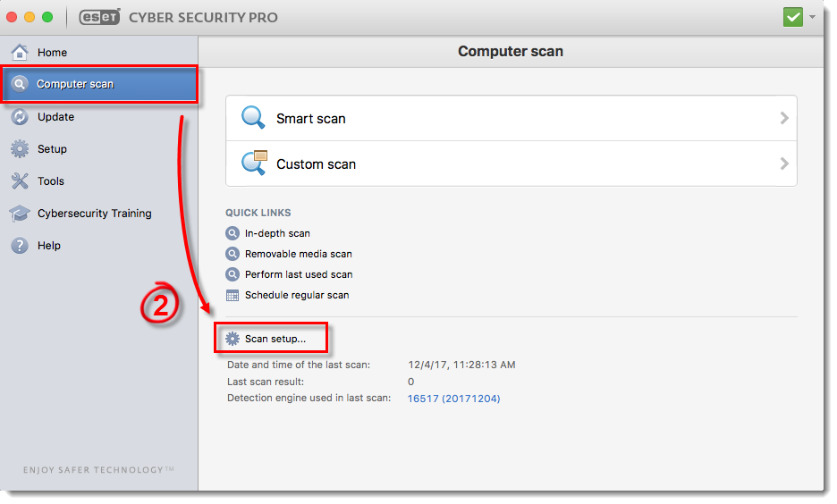The height and width of the screenshot is (504, 837).
Task: Select Computer scan in the sidebar
Action: coord(75,84)
